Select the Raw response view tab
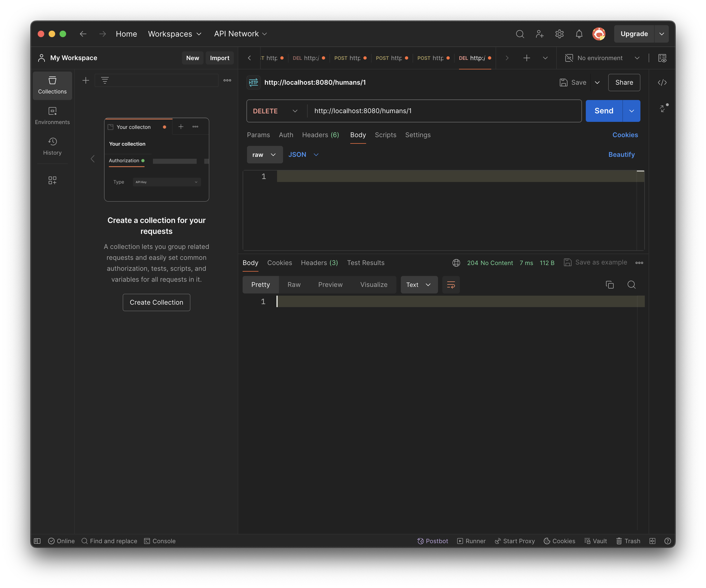 [x=294, y=285]
